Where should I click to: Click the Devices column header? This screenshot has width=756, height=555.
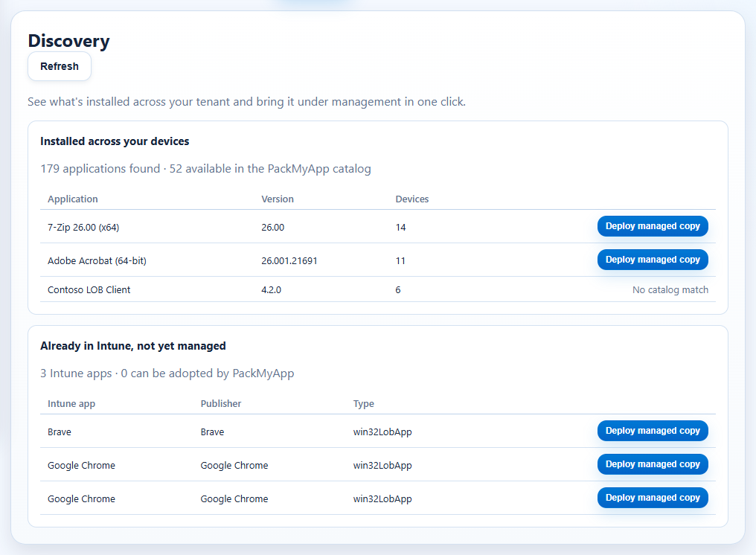coord(411,199)
